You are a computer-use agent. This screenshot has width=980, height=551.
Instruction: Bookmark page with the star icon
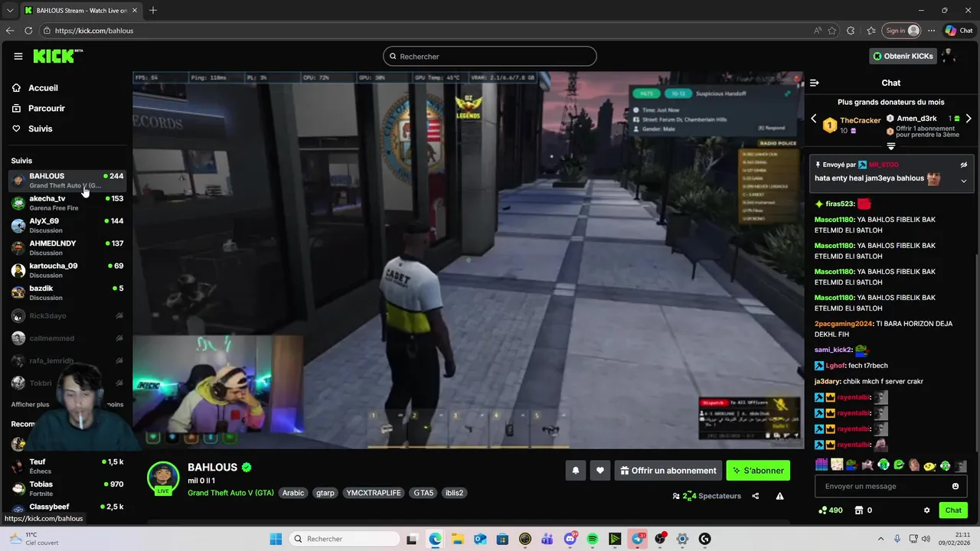pos(832,31)
